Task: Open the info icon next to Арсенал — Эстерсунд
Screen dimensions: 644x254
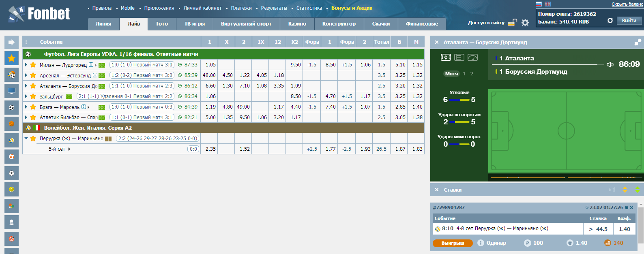Action: (x=95, y=75)
